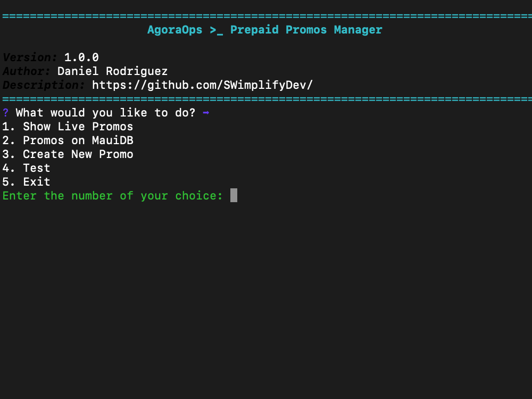Click the Version label
The image size is (532, 399).
30,57
